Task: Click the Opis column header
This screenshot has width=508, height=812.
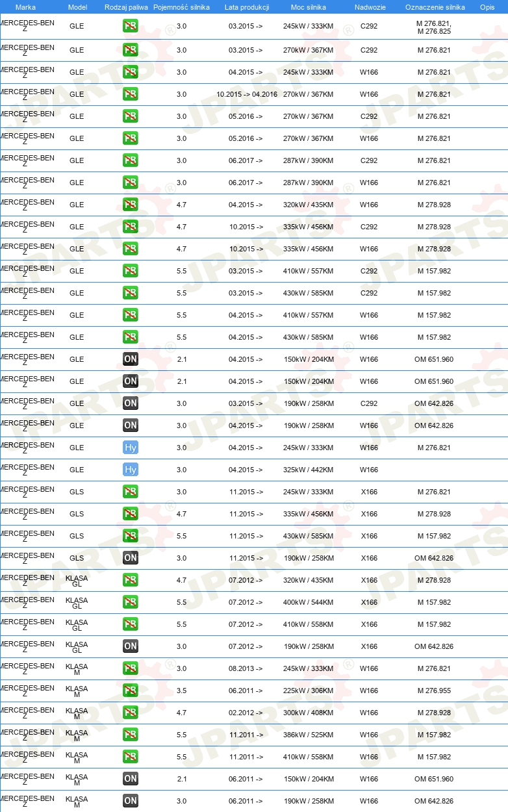Action: tap(487, 7)
